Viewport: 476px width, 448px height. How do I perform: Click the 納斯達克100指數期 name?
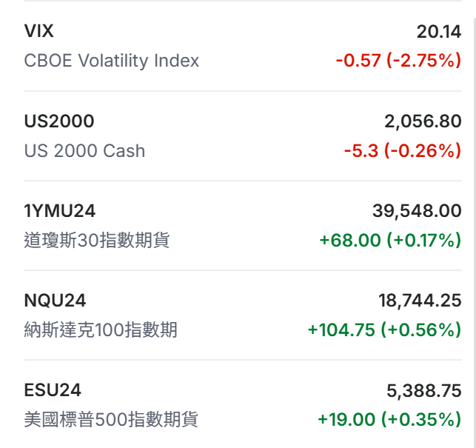point(101,330)
